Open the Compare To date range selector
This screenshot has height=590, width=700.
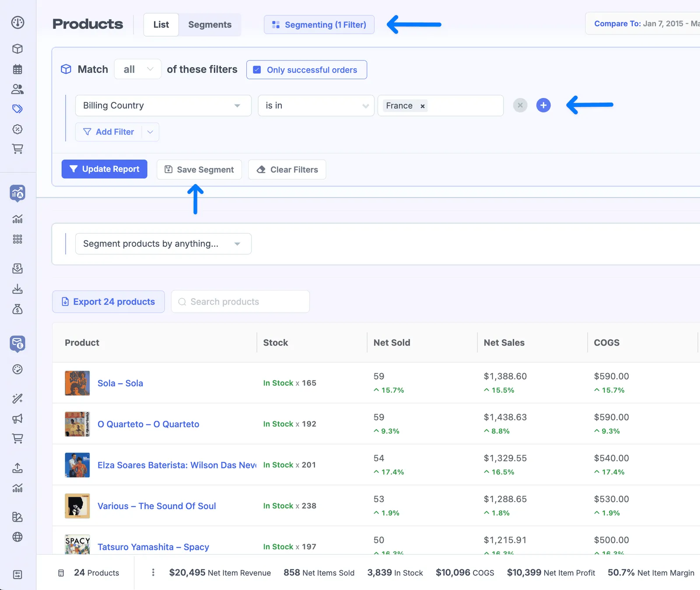[x=643, y=24]
